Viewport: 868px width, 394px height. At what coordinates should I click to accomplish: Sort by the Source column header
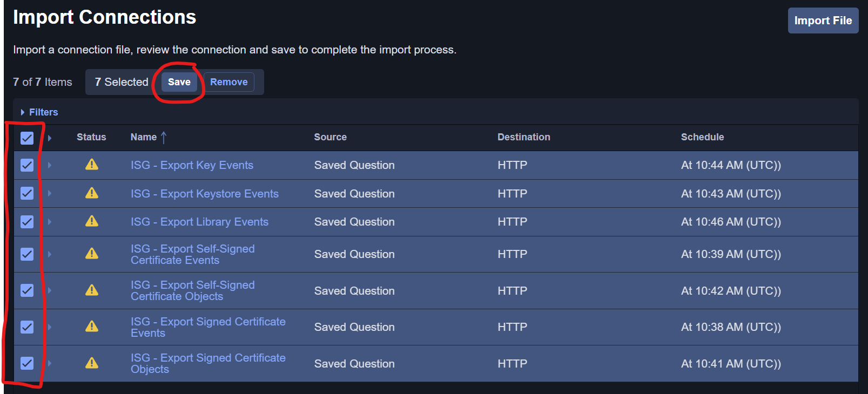(330, 137)
